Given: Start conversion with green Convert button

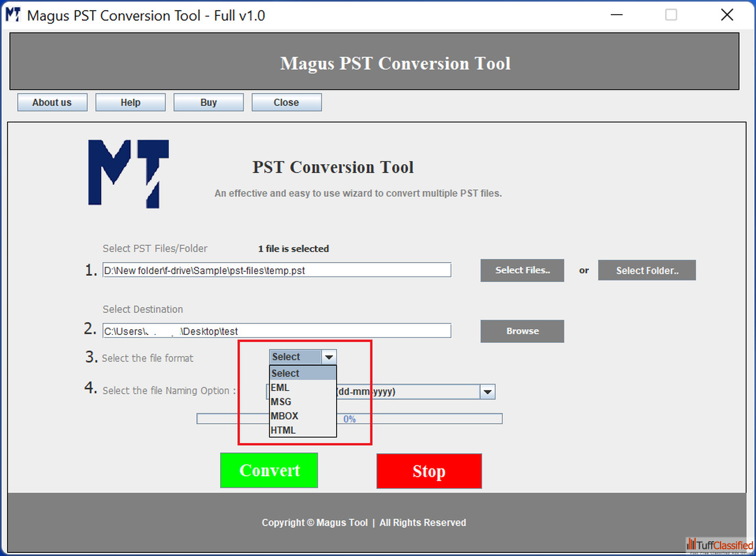Looking at the screenshot, I should click(269, 470).
